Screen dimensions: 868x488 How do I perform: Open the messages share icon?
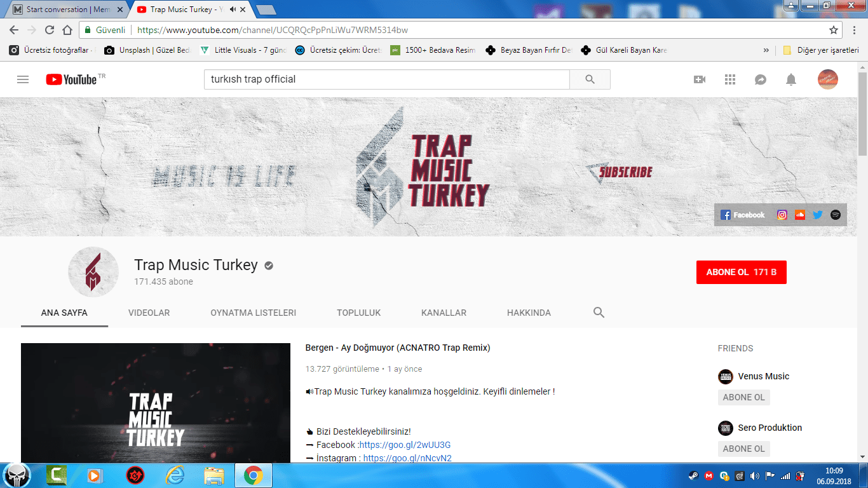point(761,79)
